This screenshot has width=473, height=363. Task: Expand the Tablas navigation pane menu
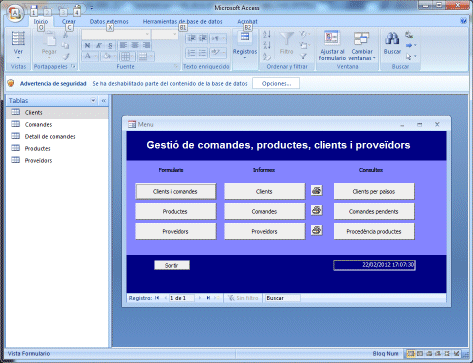[93, 100]
